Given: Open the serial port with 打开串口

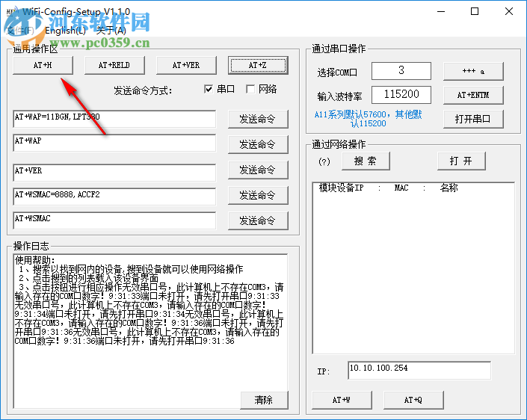Looking at the screenshot, I should pos(473,119).
